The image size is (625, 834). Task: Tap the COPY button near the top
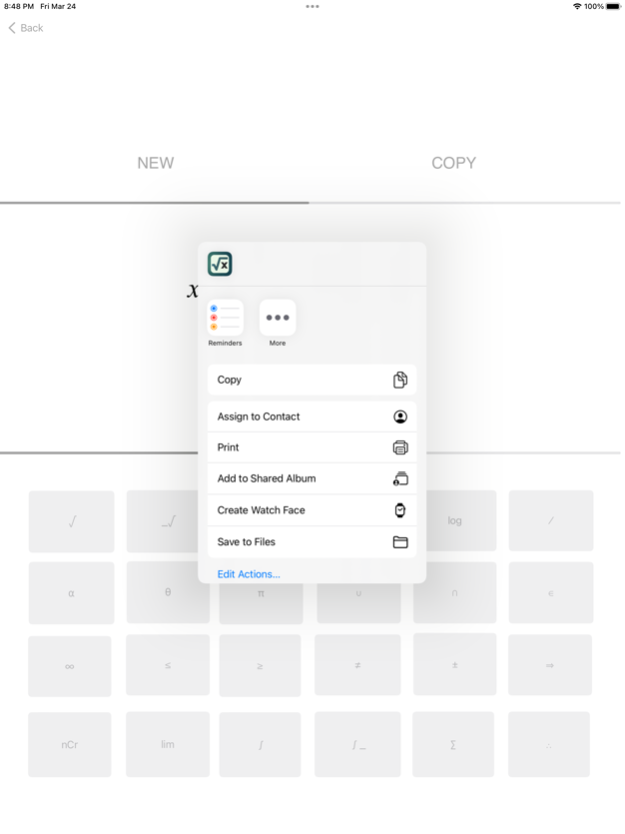point(453,163)
